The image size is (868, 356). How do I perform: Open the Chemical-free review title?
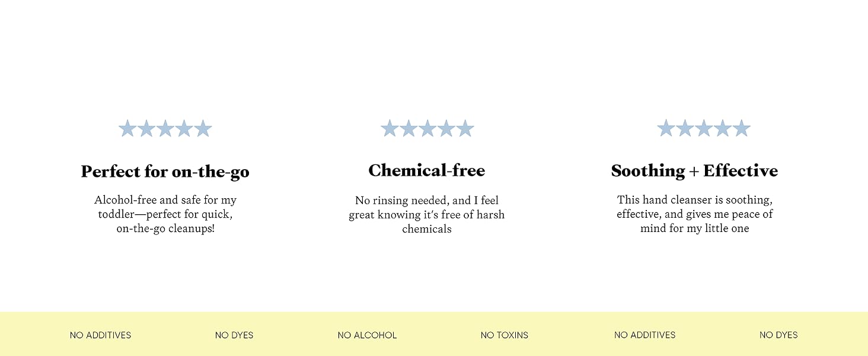pyautogui.click(x=427, y=170)
